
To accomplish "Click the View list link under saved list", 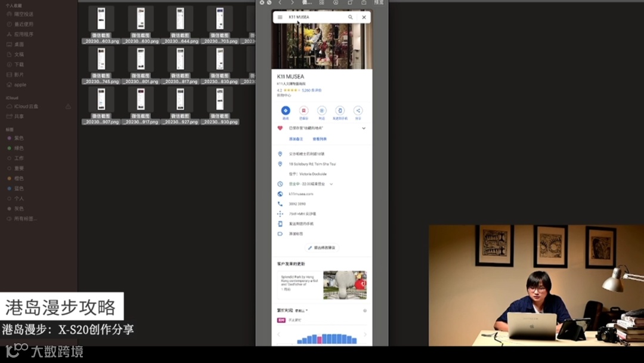I will [320, 139].
